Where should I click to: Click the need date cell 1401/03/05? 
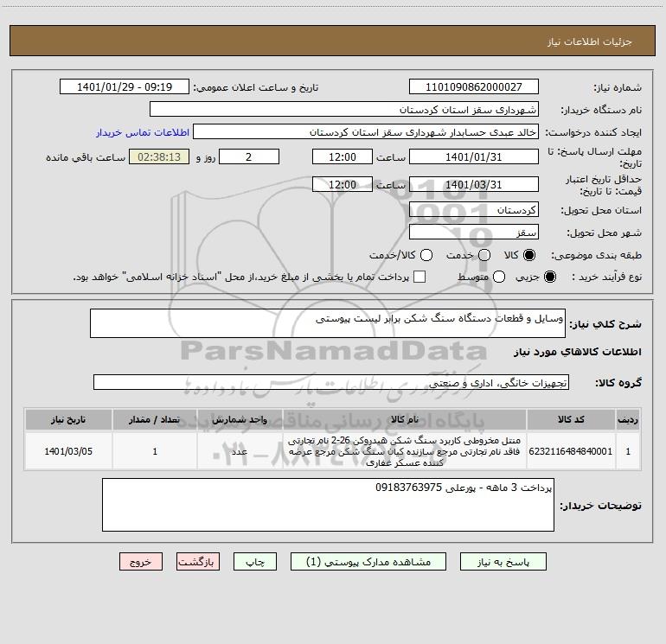pos(68,451)
